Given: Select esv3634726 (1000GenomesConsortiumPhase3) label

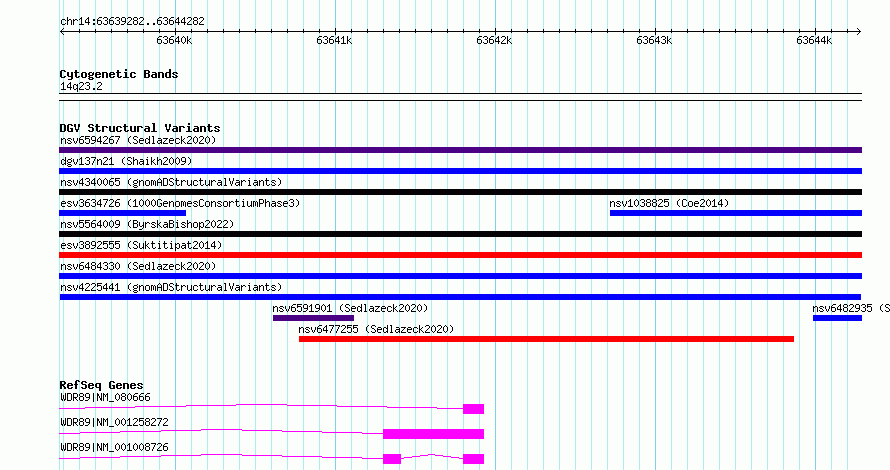Looking at the screenshot, I should (180, 203).
